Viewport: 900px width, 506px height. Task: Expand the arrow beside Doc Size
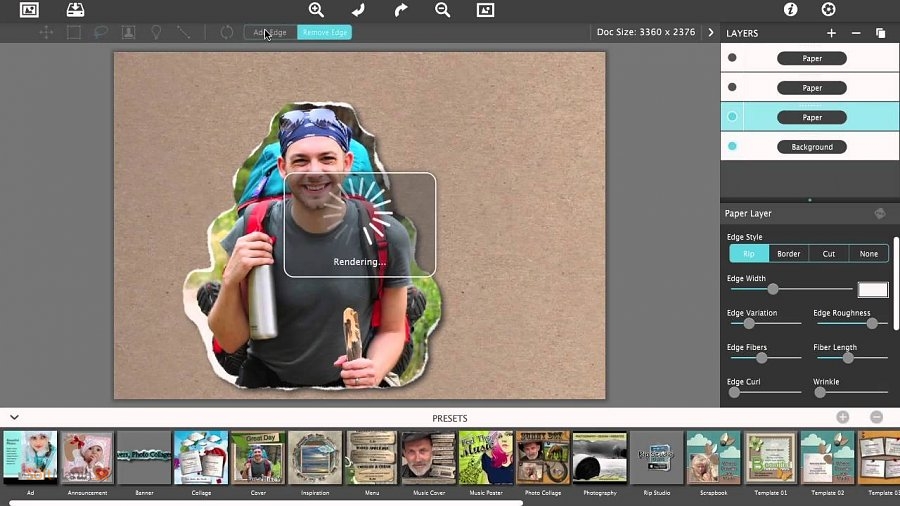click(711, 33)
